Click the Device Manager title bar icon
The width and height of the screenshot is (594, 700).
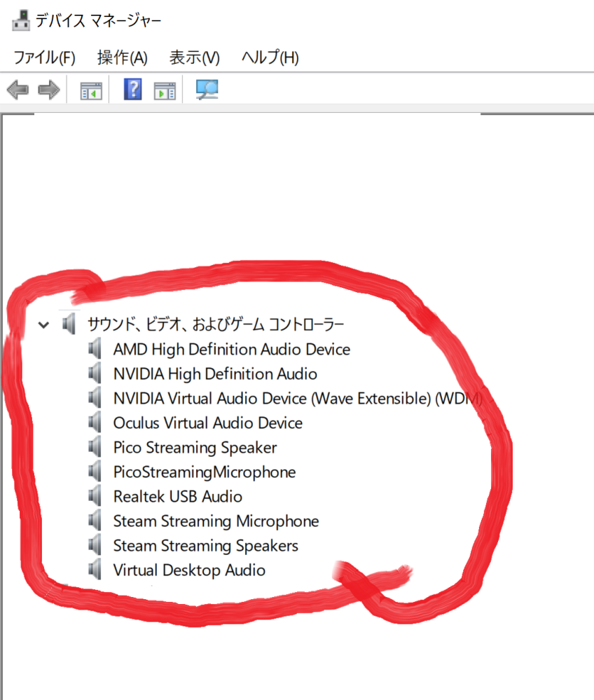click(20, 20)
